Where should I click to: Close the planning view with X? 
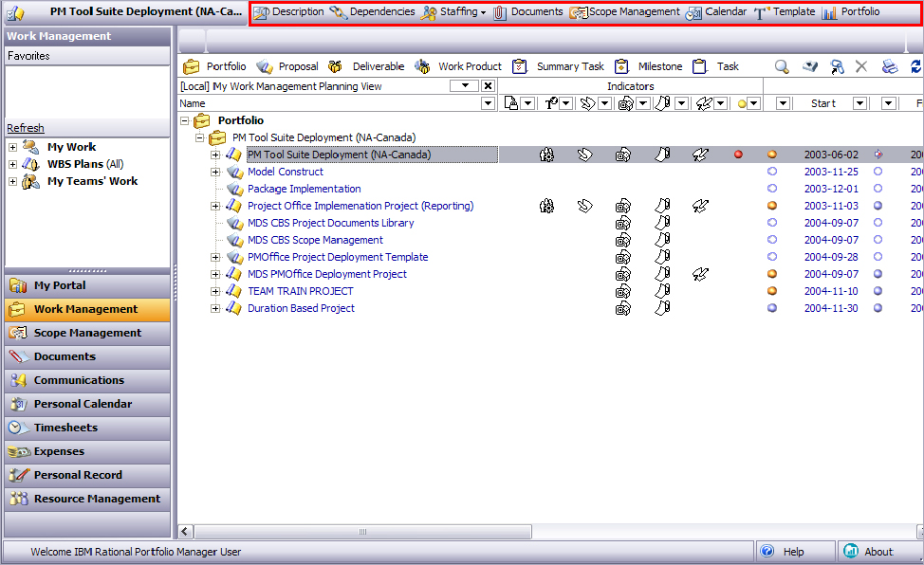coord(488,86)
